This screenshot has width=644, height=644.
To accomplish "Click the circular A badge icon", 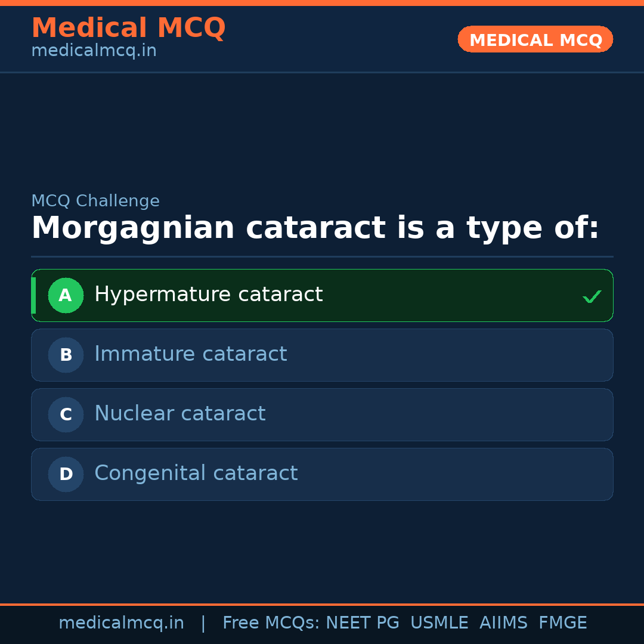I will pos(66,295).
